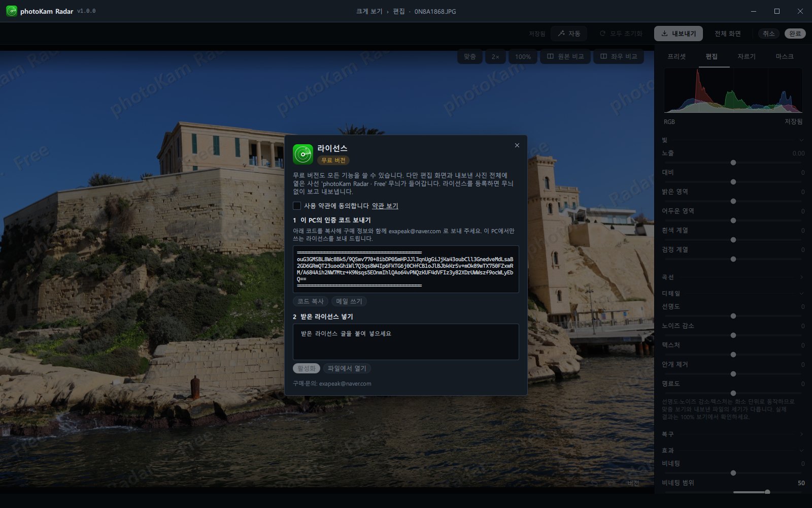Click the photoKam Radar logo in title bar

12,11
